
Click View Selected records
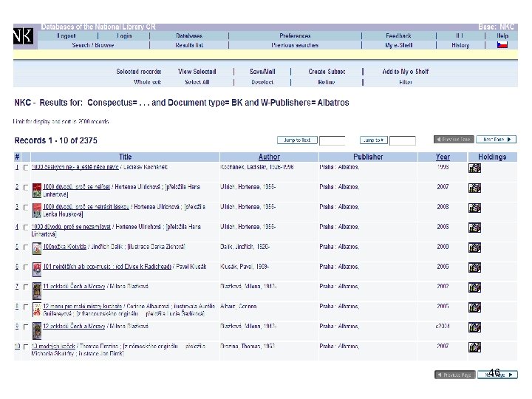pyautogui.click(x=197, y=72)
